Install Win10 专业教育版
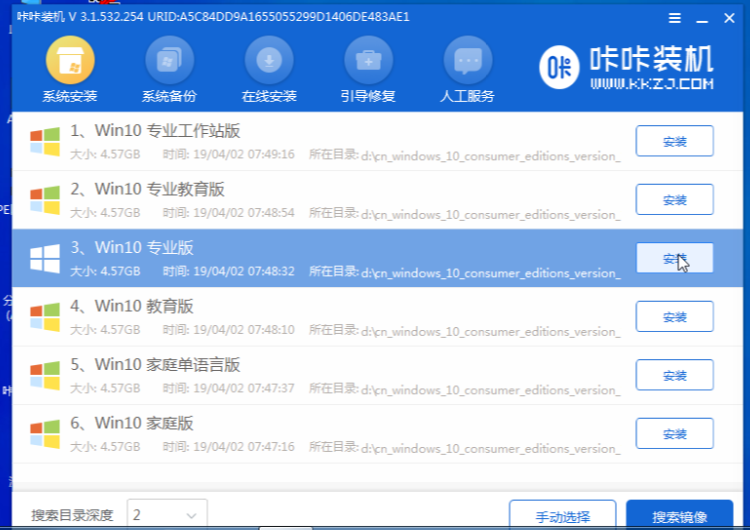 (x=674, y=199)
